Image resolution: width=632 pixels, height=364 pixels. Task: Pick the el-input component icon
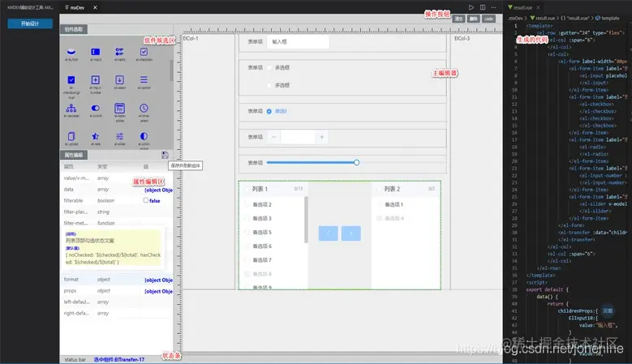click(96, 52)
